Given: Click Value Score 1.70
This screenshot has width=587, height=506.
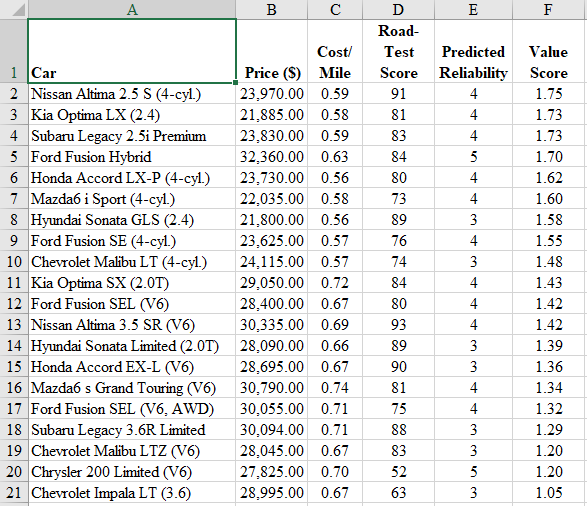Looking at the screenshot, I should pos(549,156).
